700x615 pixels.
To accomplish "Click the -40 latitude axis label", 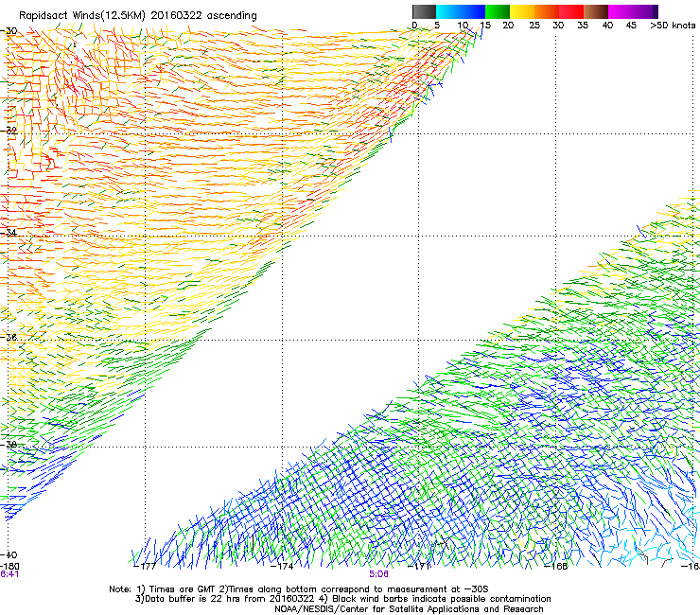I will point(9,555).
